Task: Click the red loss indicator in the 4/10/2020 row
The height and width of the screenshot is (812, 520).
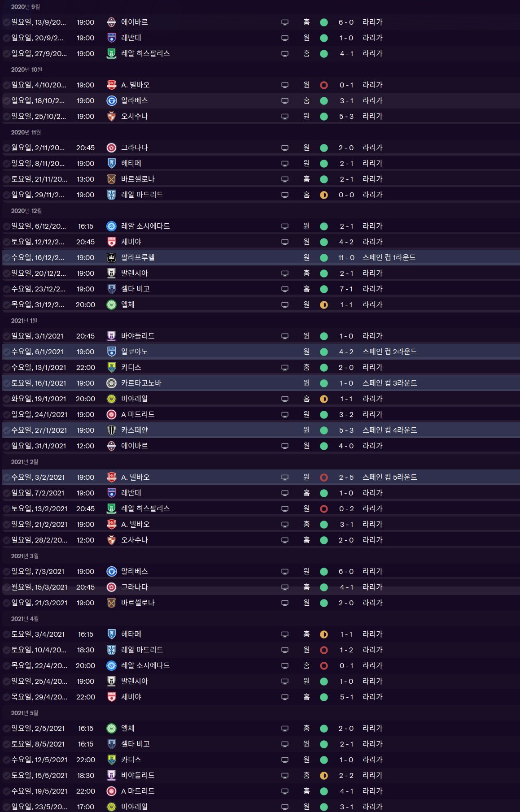Action: 324,85
